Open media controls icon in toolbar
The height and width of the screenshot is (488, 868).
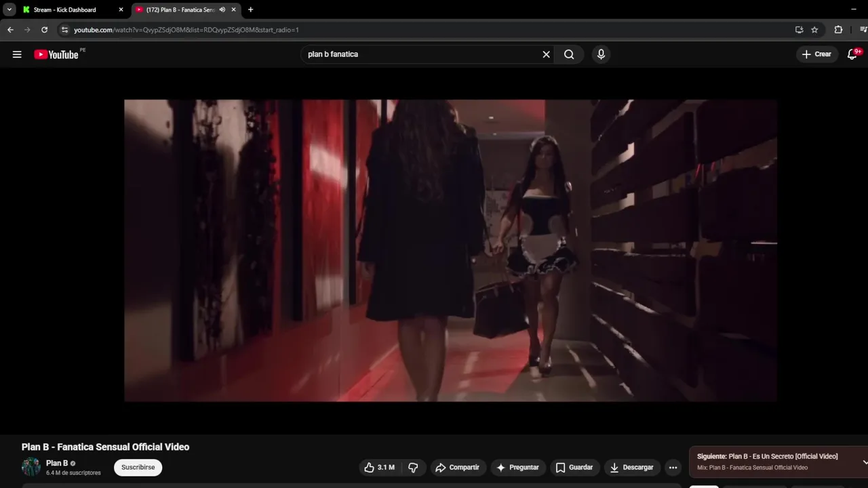click(x=863, y=30)
